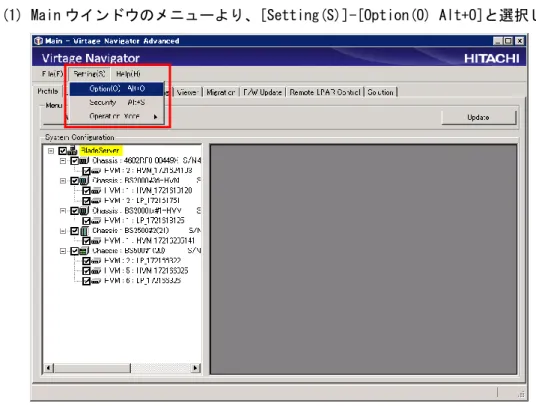Collapse the BS500 chassis node
The width and height of the screenshot is (536, 412).
(63, 251)
